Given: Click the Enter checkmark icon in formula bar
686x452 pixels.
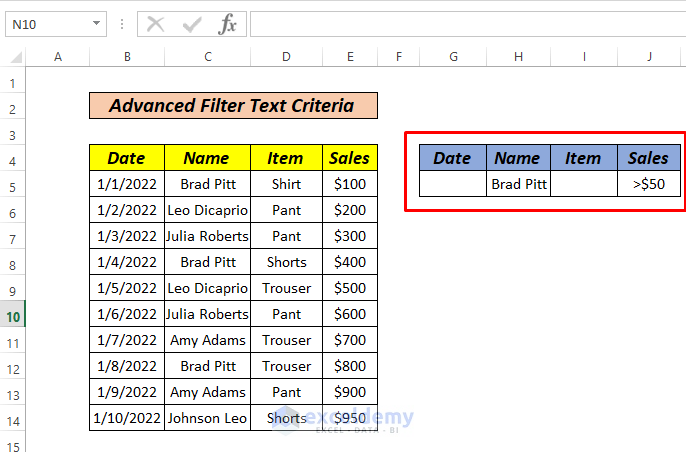Looking at the screenshot, I should click(191, 24).
